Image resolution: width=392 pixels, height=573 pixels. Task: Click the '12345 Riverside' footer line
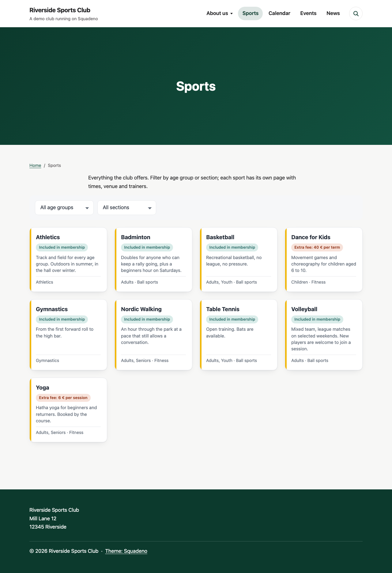48,527
